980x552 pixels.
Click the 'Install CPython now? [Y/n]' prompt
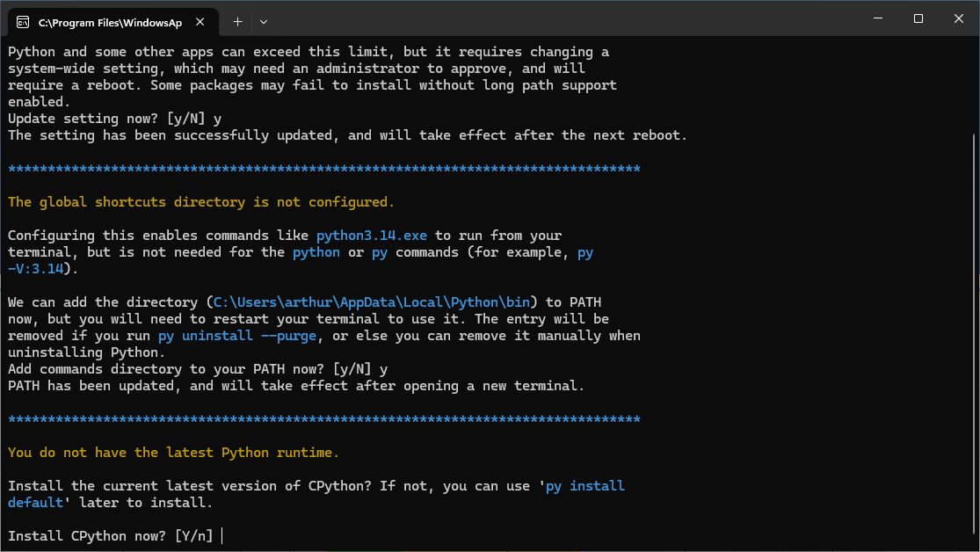tap(111, 536)
